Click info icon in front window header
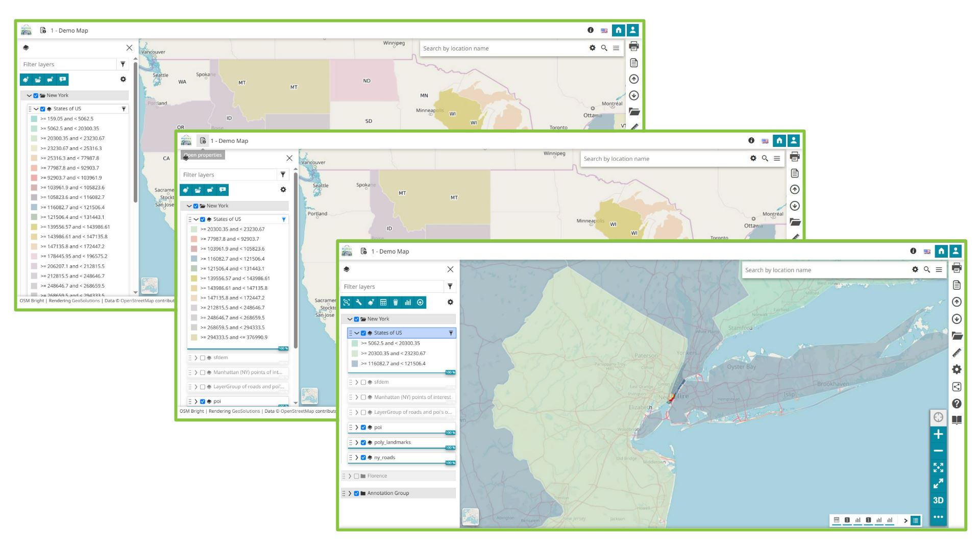Viewport: 980px width, 551px height. pos(913,251)
